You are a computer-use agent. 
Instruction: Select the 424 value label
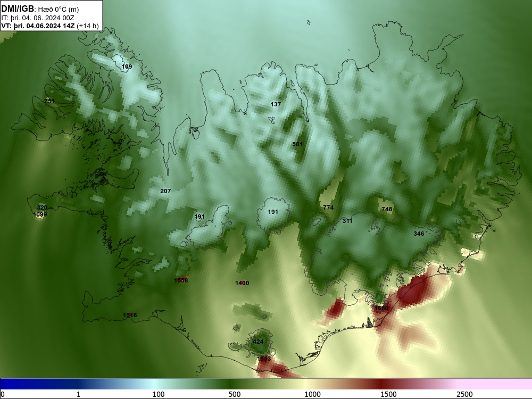[x=258, y=342]
